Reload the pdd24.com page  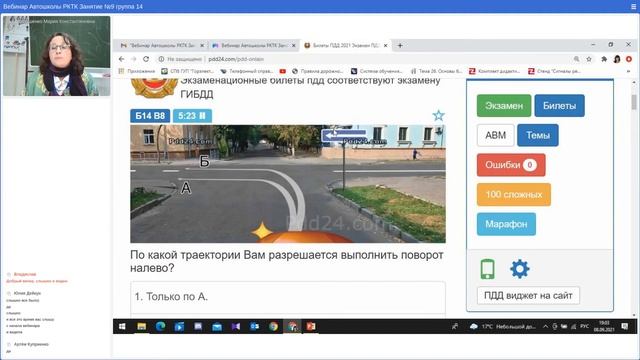(x=146, y=59)
